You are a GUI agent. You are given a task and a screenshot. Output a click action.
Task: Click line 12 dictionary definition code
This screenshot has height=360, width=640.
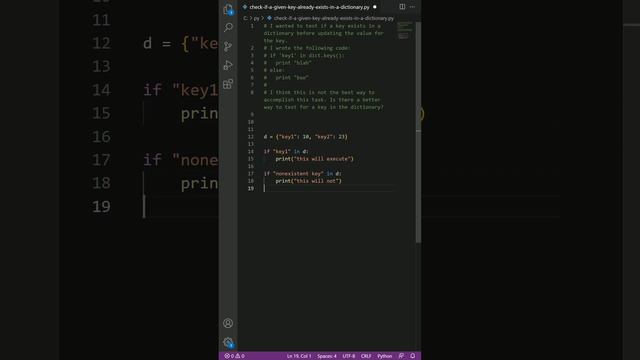pos(306,137)
